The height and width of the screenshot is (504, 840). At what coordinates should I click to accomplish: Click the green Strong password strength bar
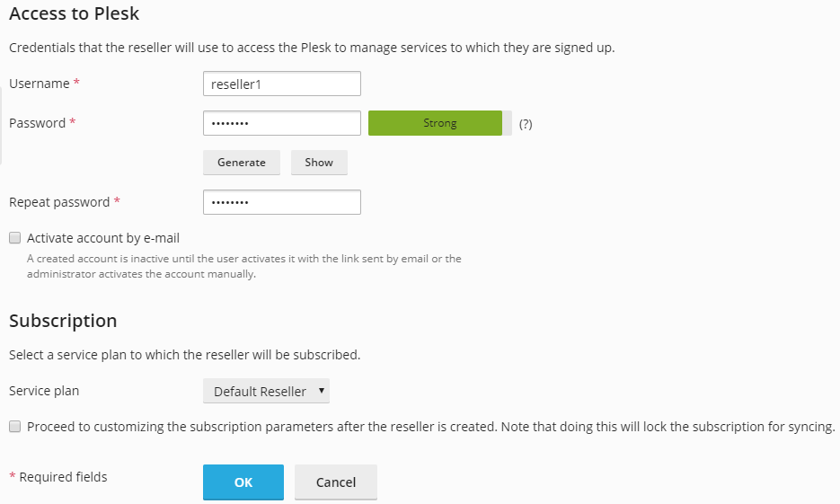(x=435, y=123)
